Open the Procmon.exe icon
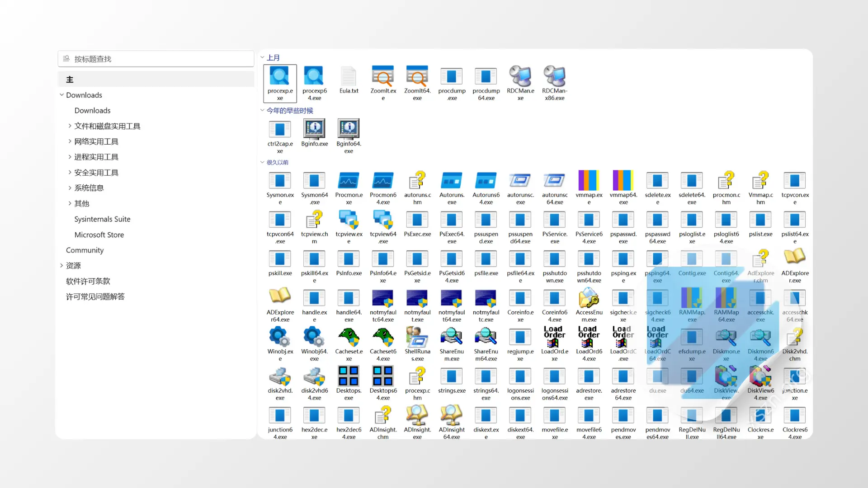Viewport: 868px width, 488px height. [349, 181]
